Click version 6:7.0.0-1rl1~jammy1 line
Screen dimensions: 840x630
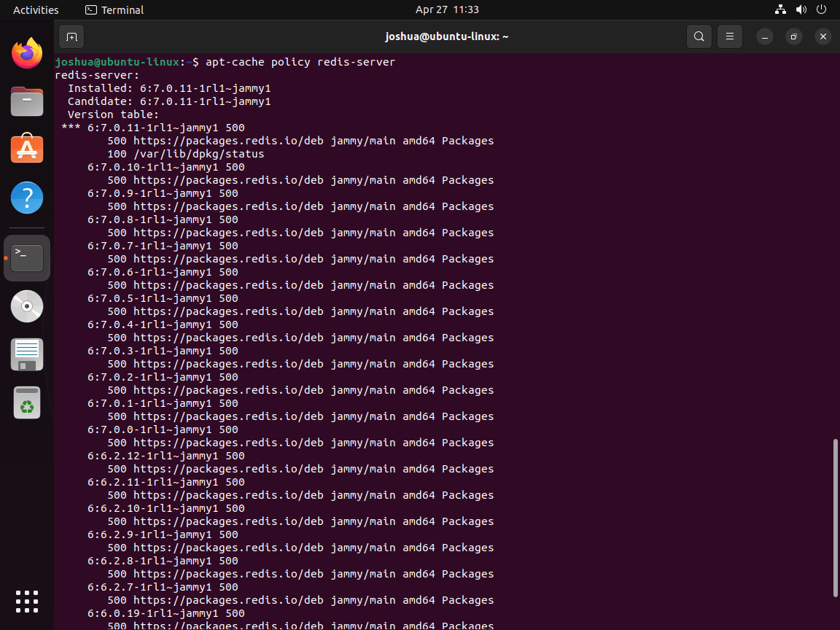163,429
